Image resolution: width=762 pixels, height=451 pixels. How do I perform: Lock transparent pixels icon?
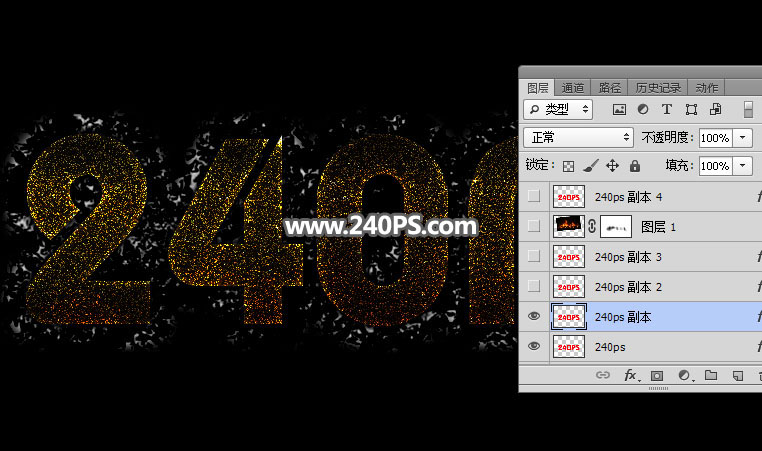pos(568,166)
